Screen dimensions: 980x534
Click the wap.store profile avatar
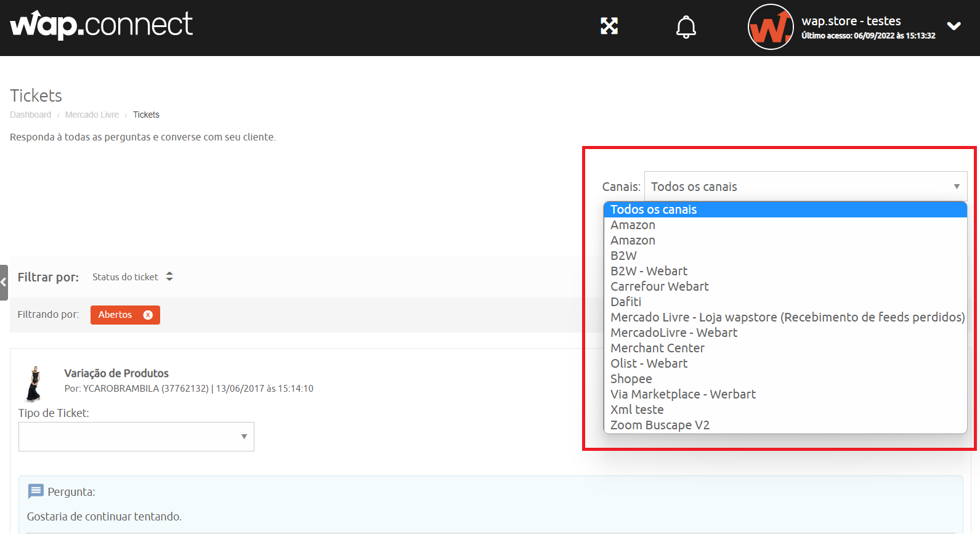pos(771,27)
